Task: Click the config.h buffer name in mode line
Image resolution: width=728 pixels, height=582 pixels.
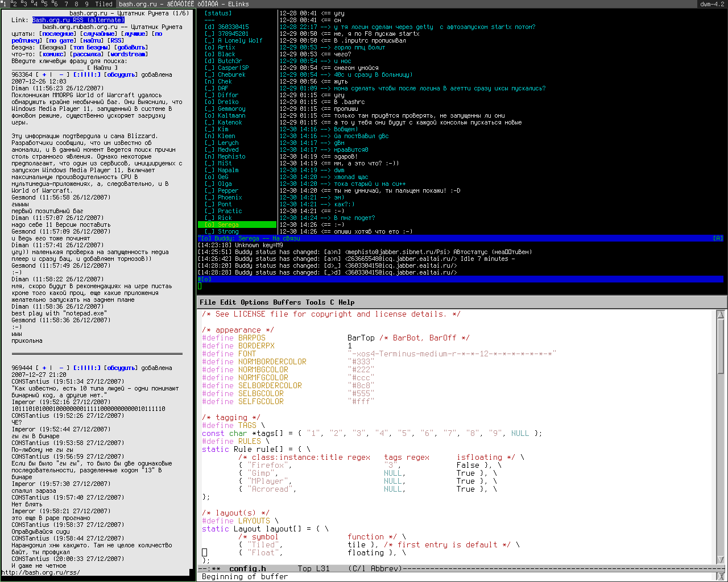Action: 247,568
